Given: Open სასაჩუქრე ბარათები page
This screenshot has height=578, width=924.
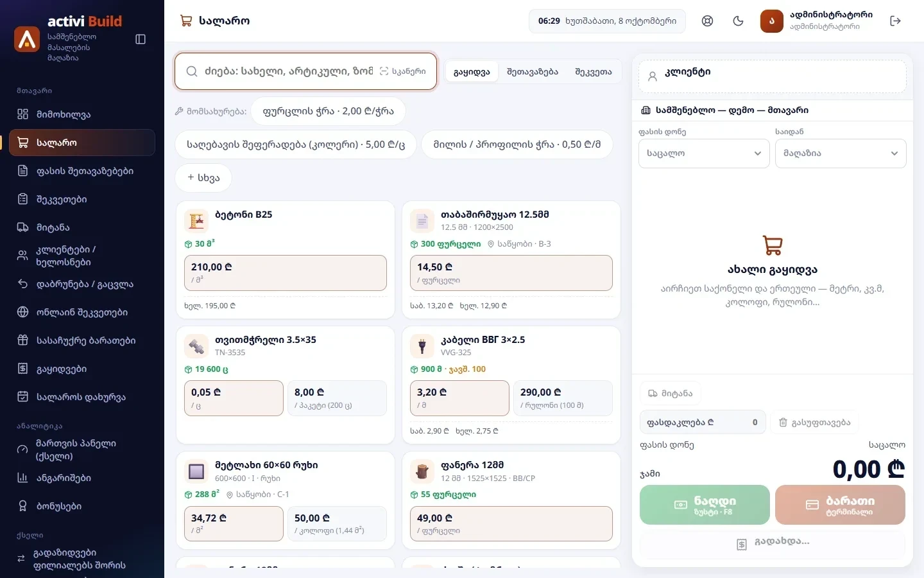Looking at the screenshot, I should coord(82,340).
